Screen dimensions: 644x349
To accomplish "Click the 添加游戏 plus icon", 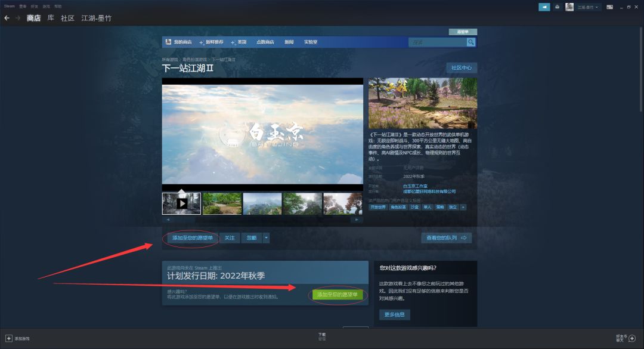I will [x=8, y=338].
